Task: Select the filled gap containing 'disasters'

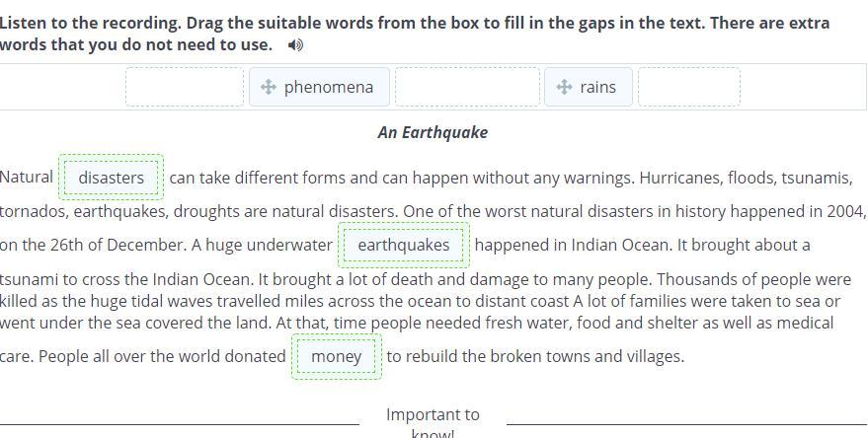Action: (x=112, y=178)
